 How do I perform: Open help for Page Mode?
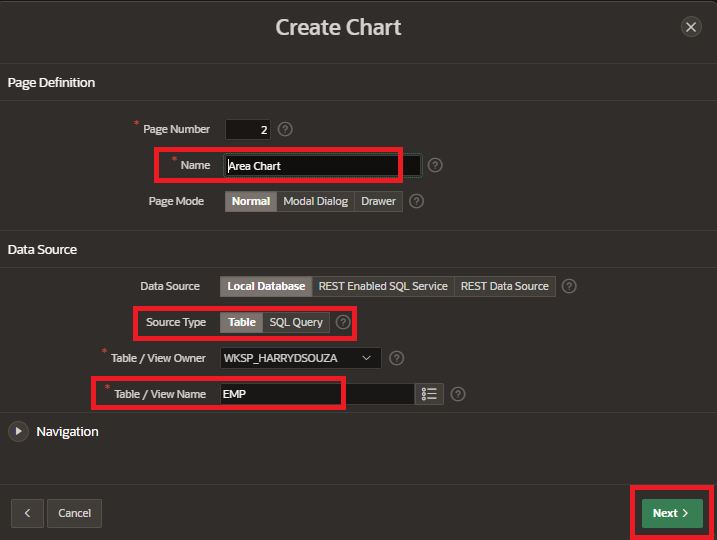pyautogui.click(x=417, y=201)
